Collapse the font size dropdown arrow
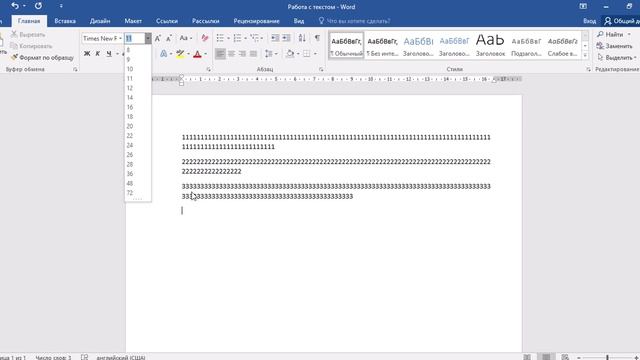The image size is (640, 360). [148, 38]
